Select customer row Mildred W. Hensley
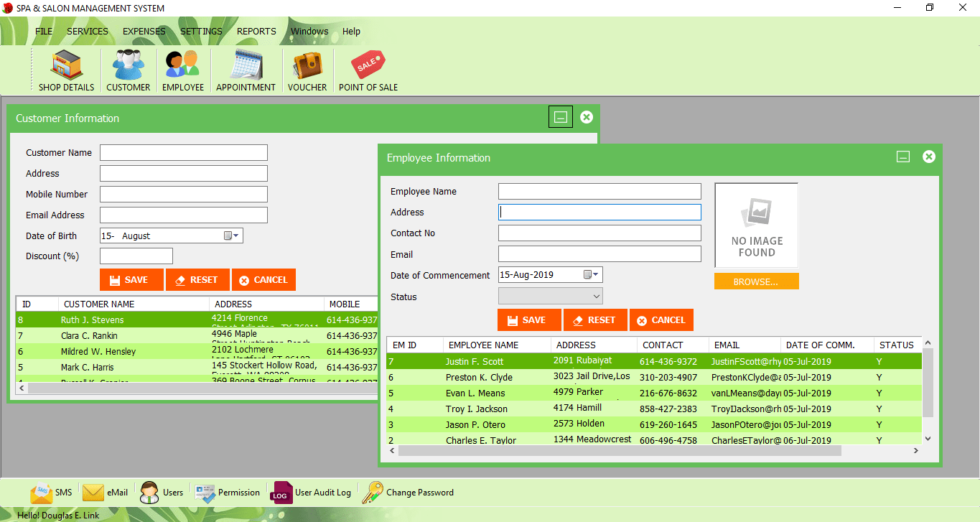980x522 pixels. (x=197, y=351)
